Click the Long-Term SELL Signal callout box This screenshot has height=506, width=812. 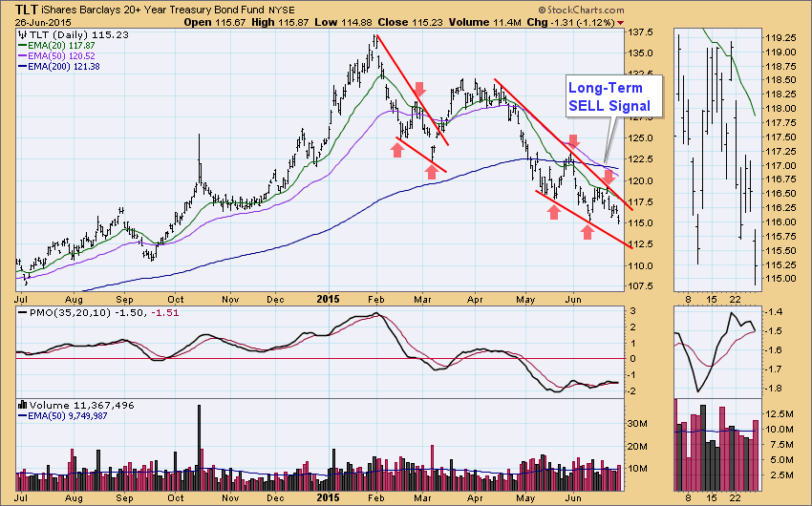coord(613,96)
